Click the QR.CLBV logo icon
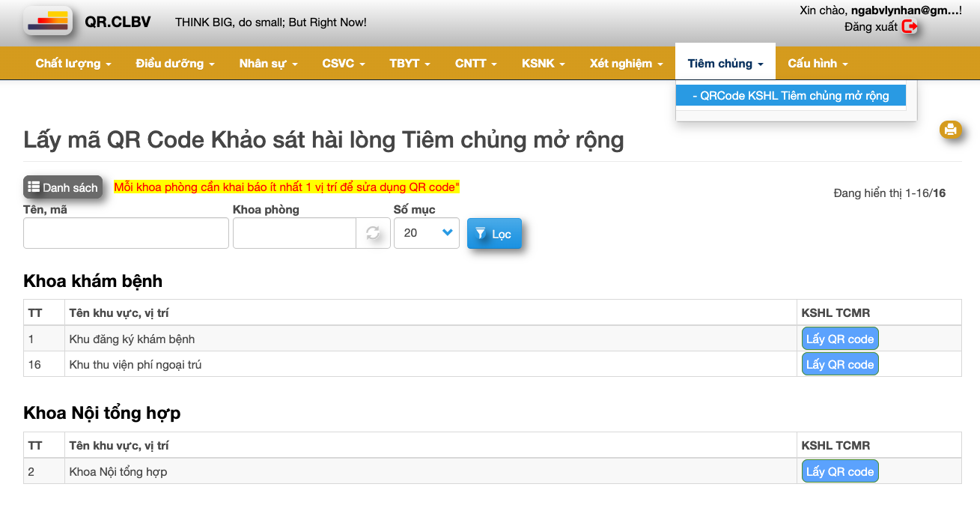Viewport: 980px width, 505px height. pyautogui.click(x=48, y=22)
